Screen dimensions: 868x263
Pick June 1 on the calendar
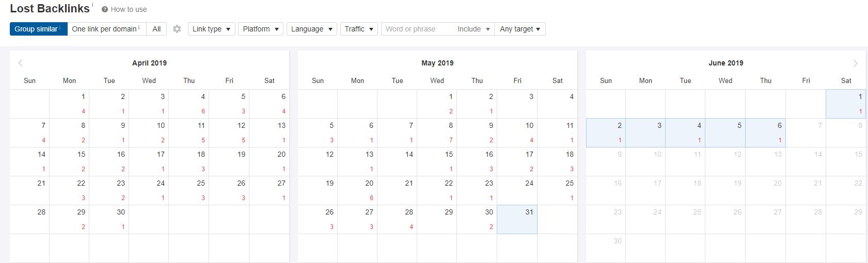tap(845, 104)
